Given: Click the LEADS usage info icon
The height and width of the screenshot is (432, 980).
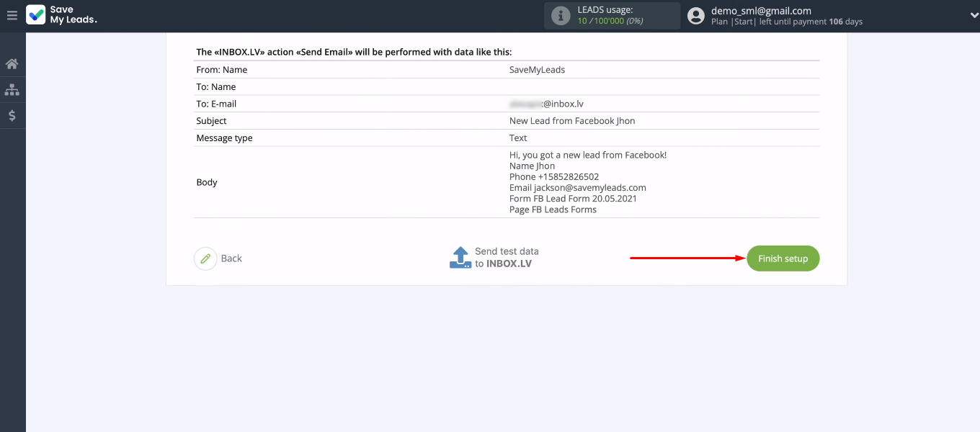Looking at the screenshot, I should 561,16.
